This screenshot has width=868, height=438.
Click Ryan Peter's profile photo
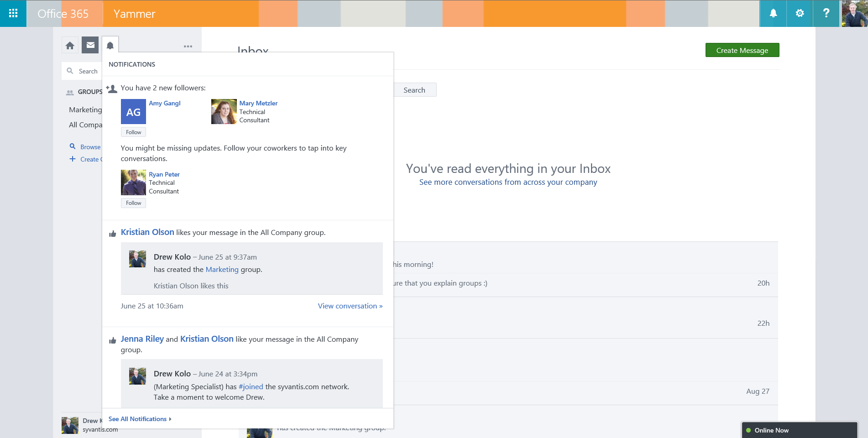coord(133,182)
